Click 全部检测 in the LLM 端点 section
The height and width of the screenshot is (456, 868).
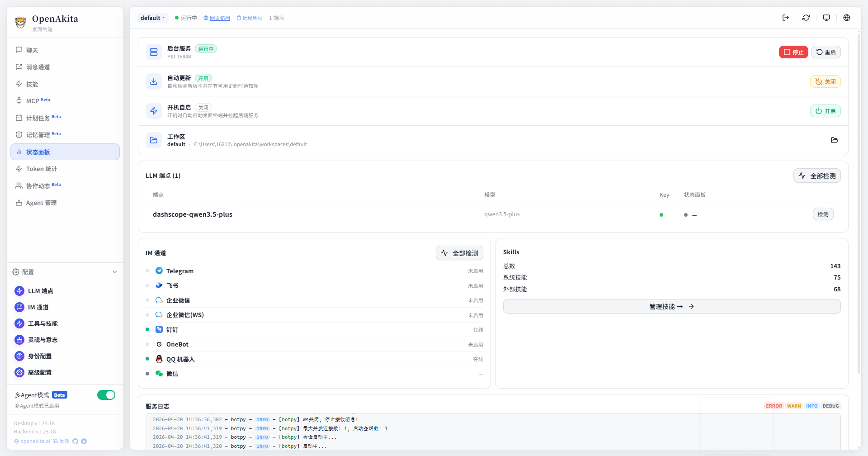817,176
